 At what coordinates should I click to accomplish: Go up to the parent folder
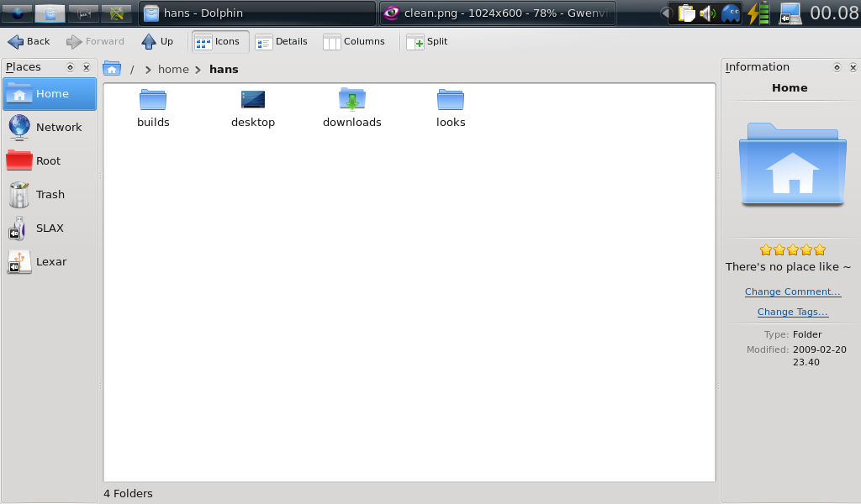(x=157, y=41)
